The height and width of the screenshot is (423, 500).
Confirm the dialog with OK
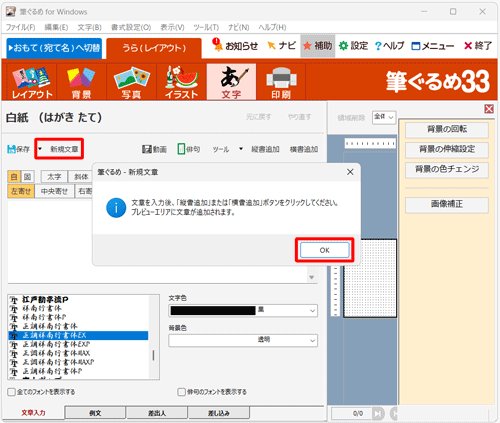pyautogui.click(x=325, y=250)
